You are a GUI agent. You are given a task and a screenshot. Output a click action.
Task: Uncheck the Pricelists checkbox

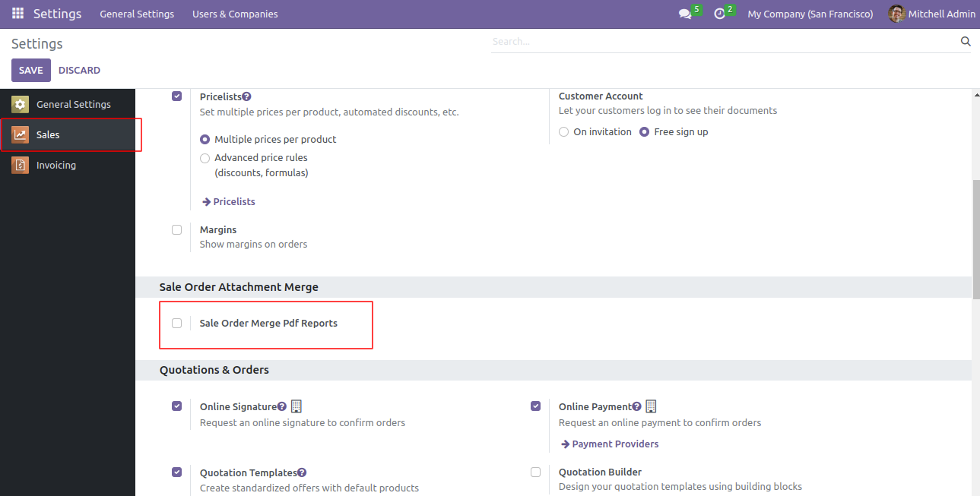(176, 96)
